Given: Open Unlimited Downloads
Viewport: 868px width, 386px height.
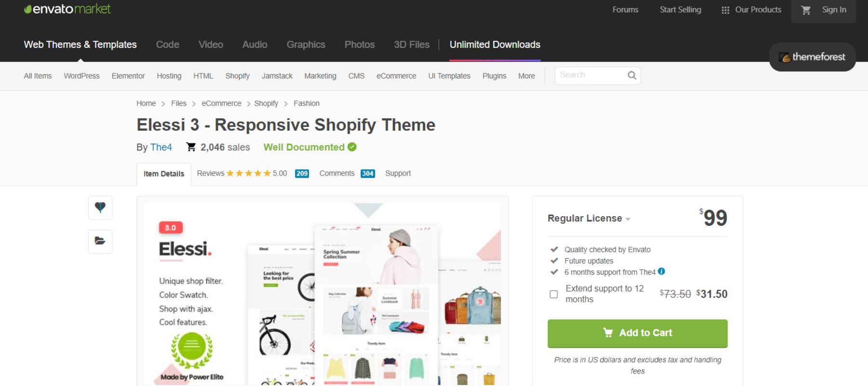Looking at the screenshot, I should coord(495,44).
